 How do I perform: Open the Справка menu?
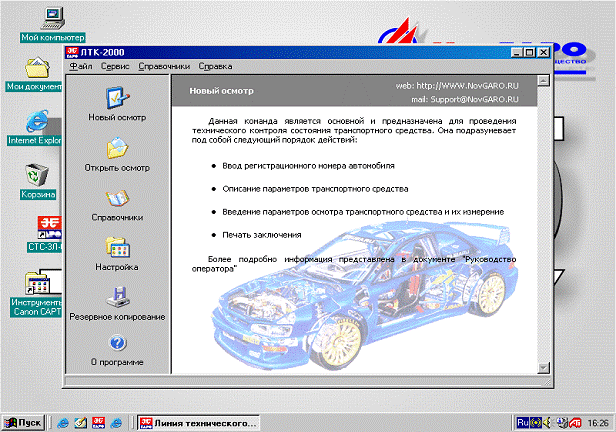(x=215, y=66)
